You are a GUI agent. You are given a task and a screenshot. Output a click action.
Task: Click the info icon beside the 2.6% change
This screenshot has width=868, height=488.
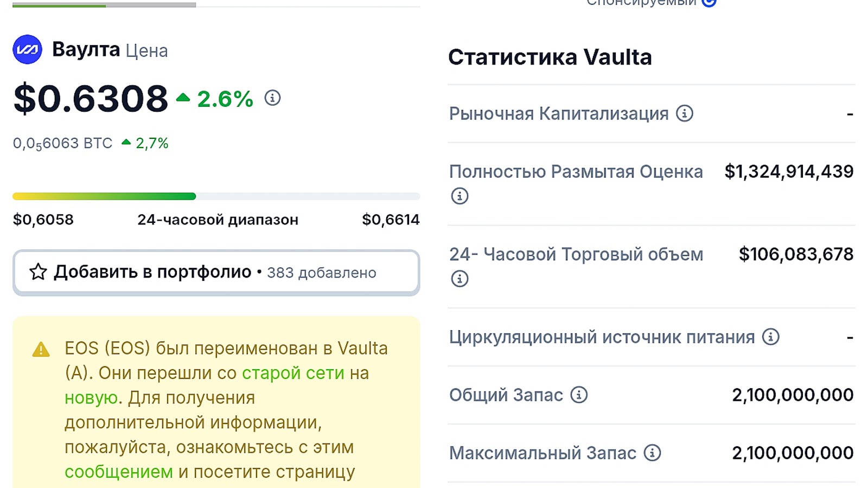click(x=273, y=98)
